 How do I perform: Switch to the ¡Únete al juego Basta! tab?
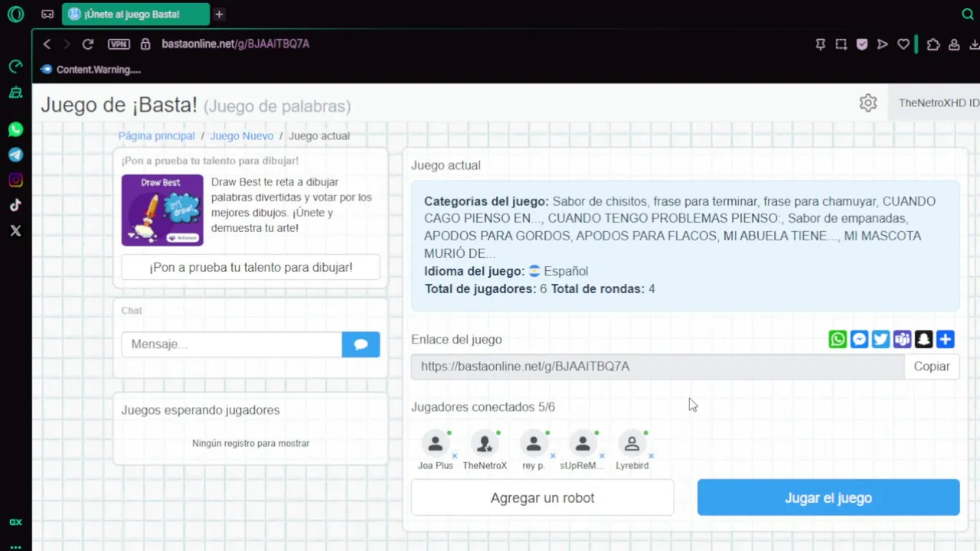coord(136,14)
